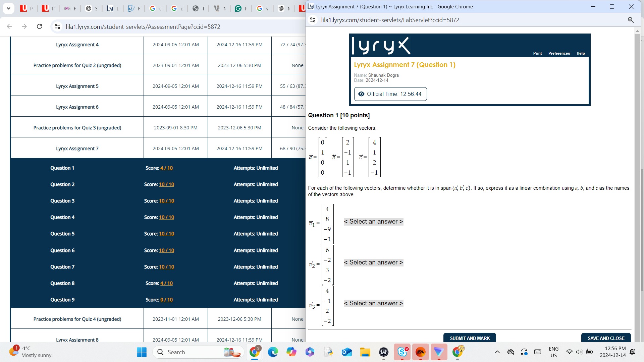Click the AssessmentPage address bar URL

tap(143, 26)
